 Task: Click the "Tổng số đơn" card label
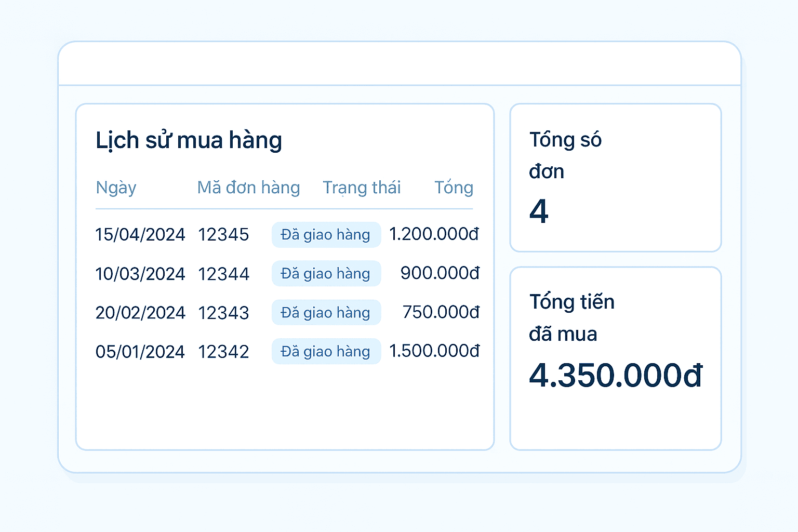(565, 155)
